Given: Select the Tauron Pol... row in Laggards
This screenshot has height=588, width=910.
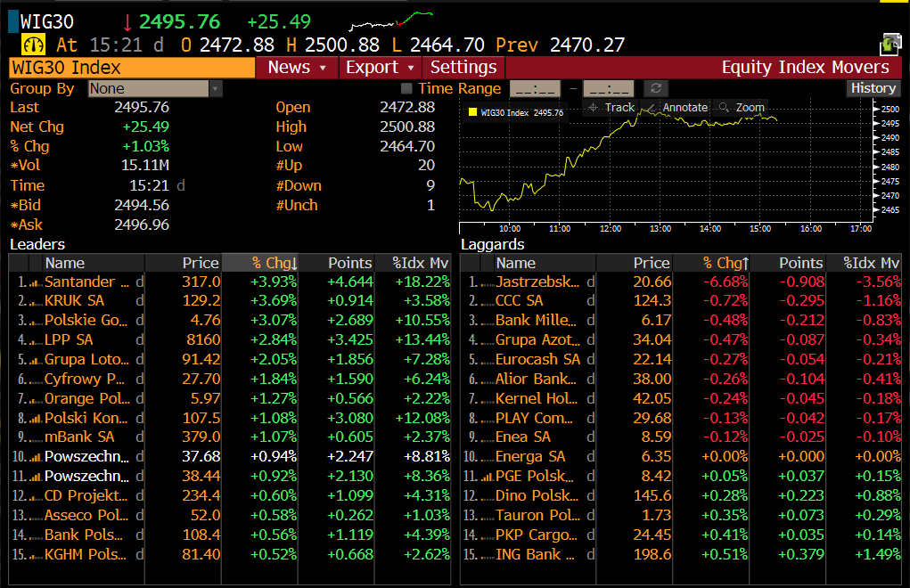Looking at the screenshot, I should (x=681, y=515).
